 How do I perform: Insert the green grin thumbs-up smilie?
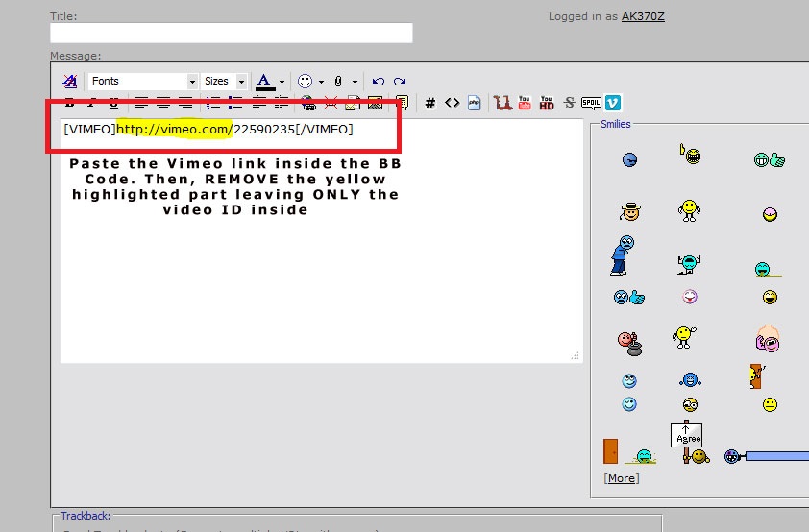coord(770,159)
